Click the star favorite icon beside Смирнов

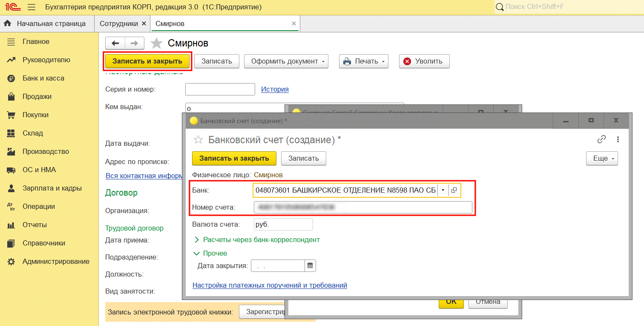tap(157, 43)
